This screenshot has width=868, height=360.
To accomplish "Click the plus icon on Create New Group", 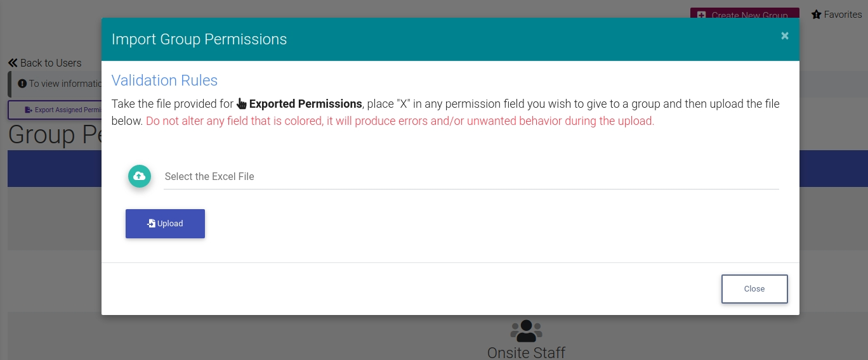I will pos(701,15).
